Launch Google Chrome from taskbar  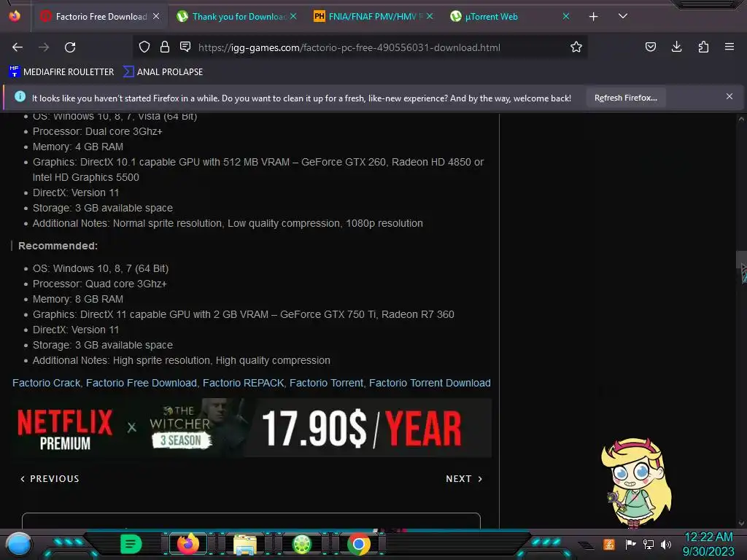click(x=359, y=544)
